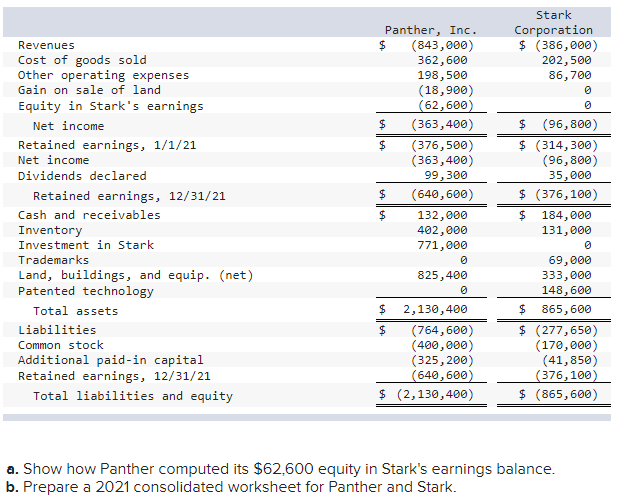Select Stark's dividends declared 35,000
Screen dimensions: 642x503
point(570,175)
